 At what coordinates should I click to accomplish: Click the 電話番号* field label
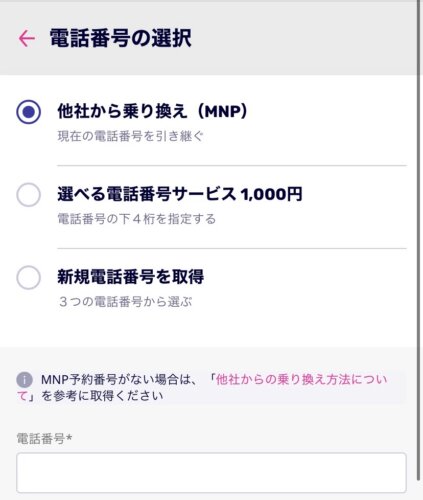[44, 439]
